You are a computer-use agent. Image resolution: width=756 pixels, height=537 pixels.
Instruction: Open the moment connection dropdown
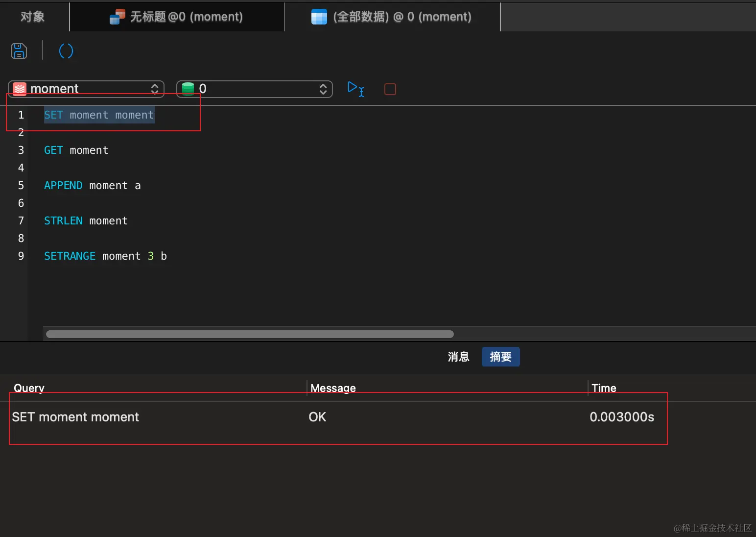[x=86, y=89]
